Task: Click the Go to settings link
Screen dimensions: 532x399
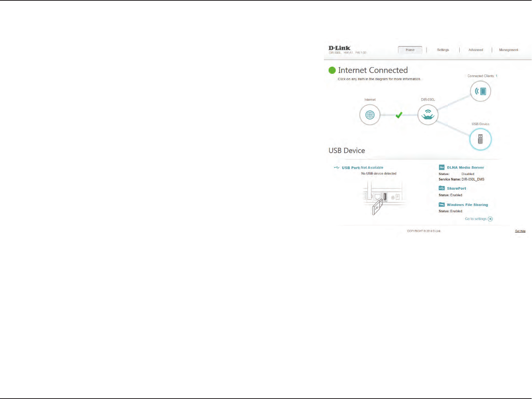Action: (x=476, y=219)
